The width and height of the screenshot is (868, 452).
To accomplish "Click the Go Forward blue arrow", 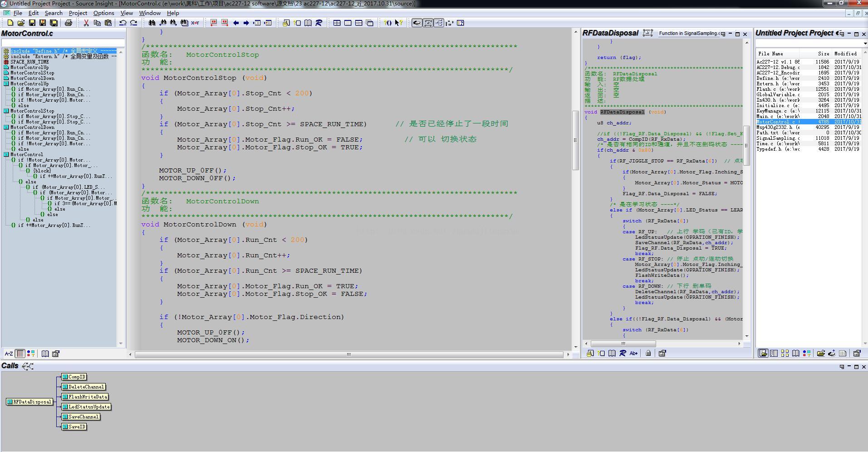I will (x=246, y=23).
